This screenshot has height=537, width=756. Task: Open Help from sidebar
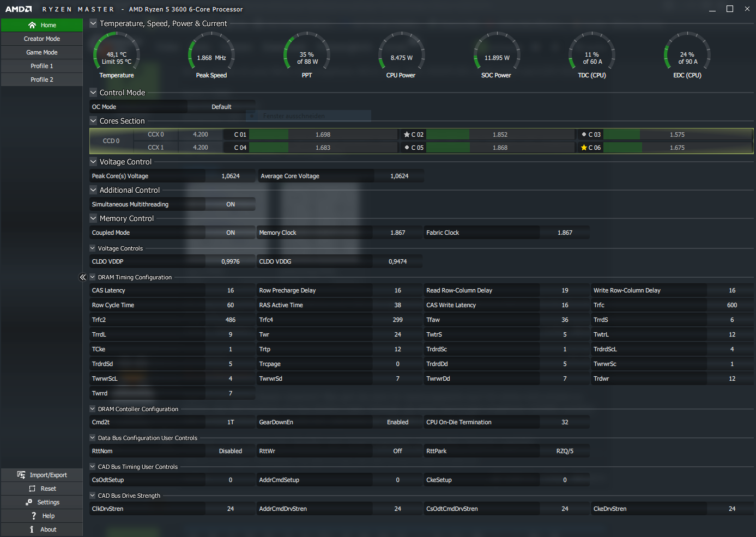click(x=42, y=516)
